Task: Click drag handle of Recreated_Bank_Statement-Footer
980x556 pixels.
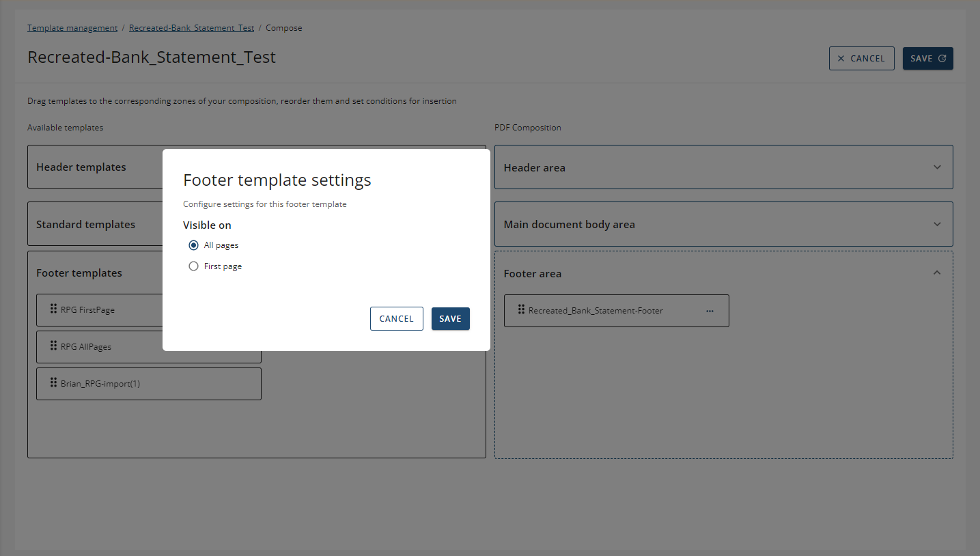Action: point(521,310)
